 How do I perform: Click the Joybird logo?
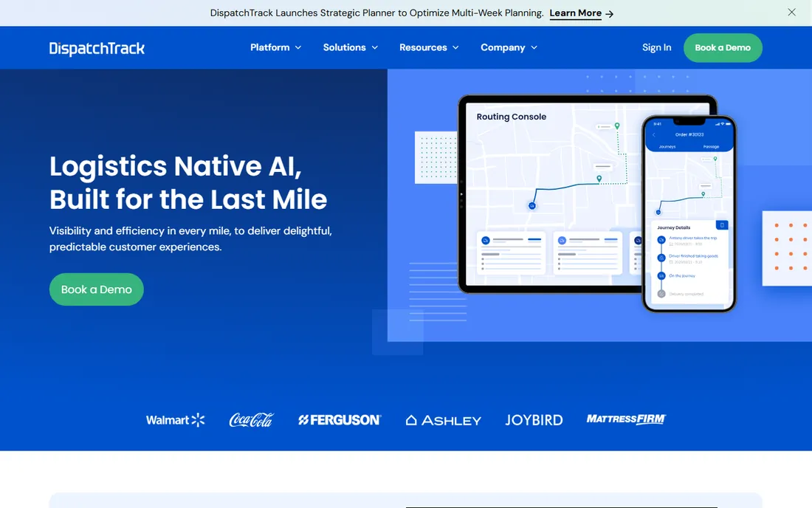point(534,420)
